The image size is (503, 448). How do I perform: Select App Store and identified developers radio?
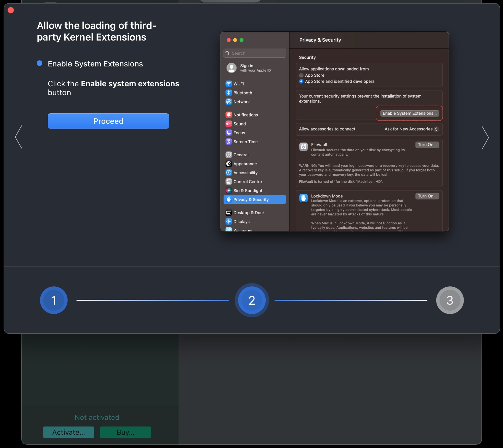coord(301,81)
